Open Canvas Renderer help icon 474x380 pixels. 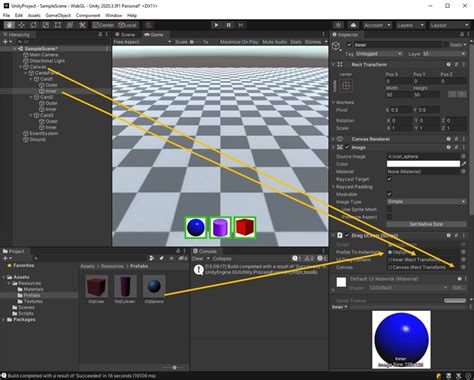click(449, 139)
